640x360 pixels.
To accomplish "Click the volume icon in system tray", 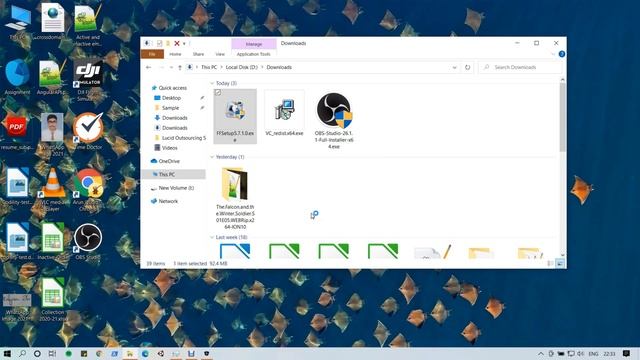I will pos(580,353).
